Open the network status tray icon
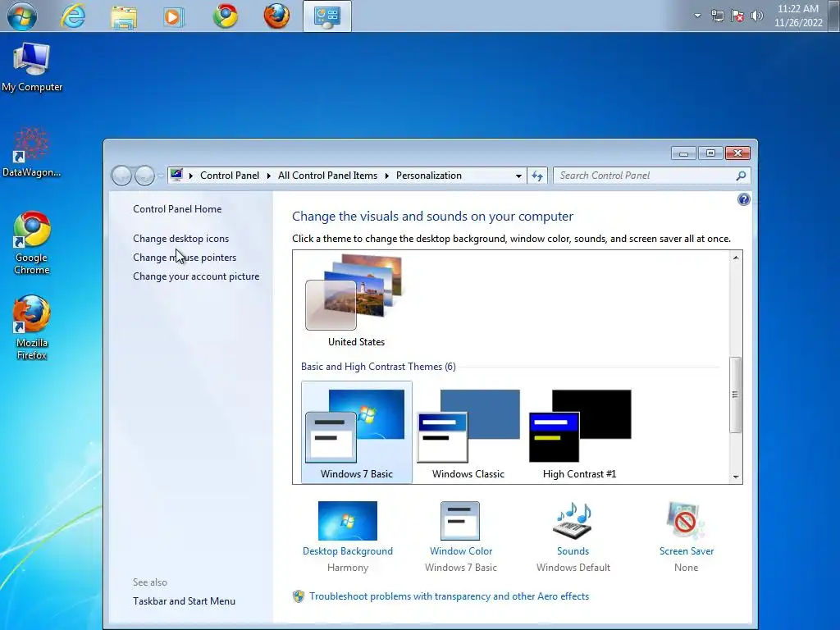The image size is (840, 630). point(717,16)
